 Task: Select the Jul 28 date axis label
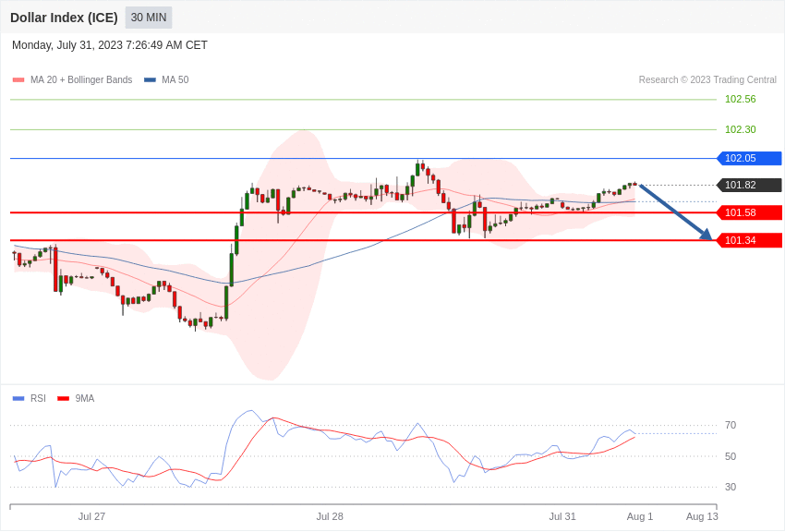[x=330, y=516]
